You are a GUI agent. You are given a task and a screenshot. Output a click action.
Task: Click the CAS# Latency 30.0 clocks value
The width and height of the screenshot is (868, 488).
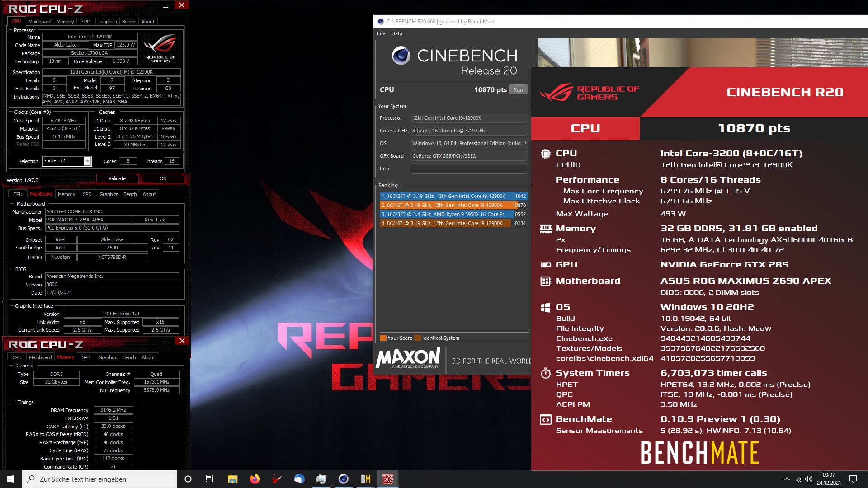113,426
